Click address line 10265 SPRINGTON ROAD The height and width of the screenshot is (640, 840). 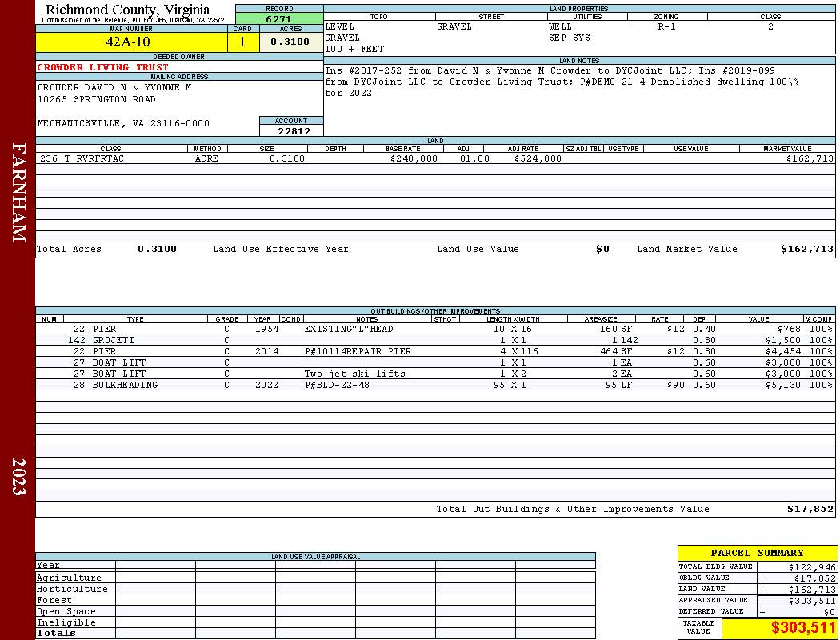97,100
